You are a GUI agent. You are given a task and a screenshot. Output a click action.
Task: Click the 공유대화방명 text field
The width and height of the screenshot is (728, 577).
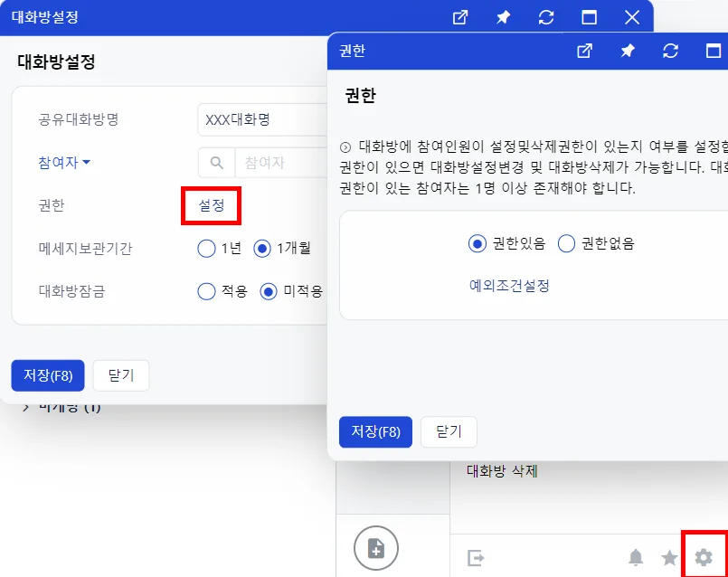point(263,119)
